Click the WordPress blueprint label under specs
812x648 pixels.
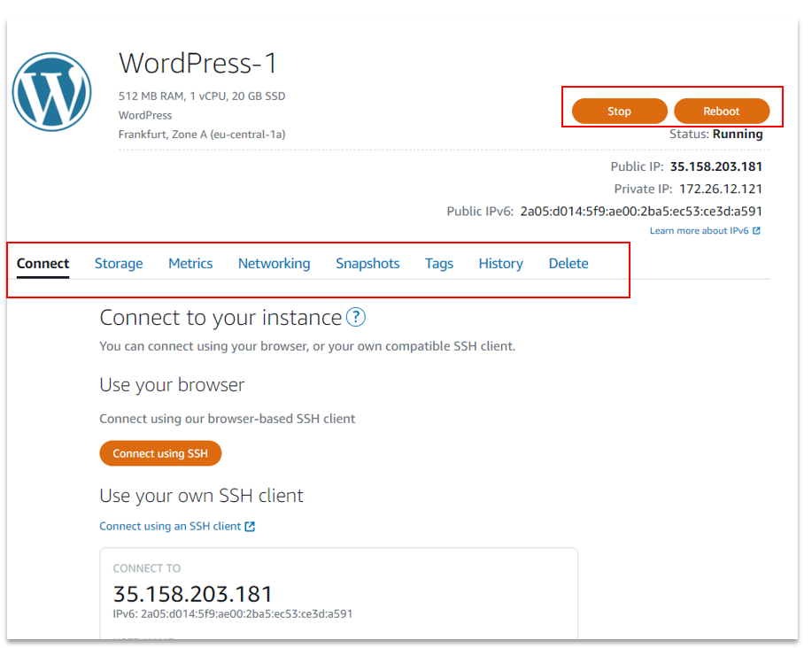tap(145, 115)
